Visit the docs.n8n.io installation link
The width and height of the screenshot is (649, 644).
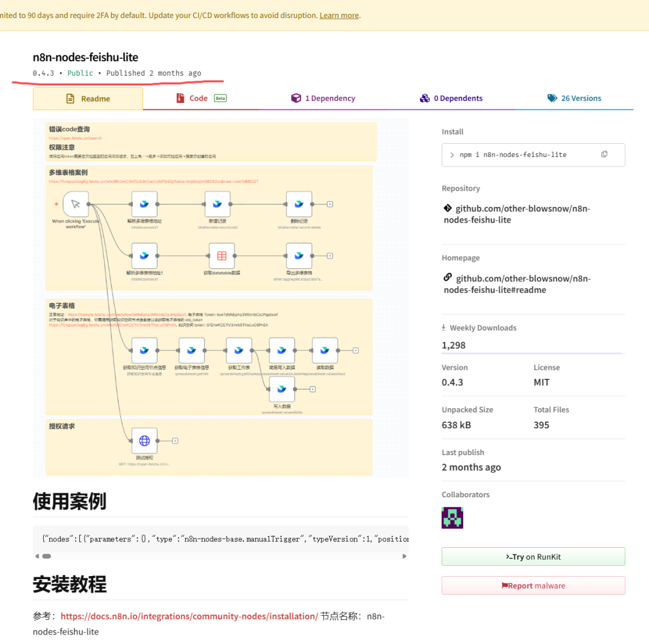188,616
